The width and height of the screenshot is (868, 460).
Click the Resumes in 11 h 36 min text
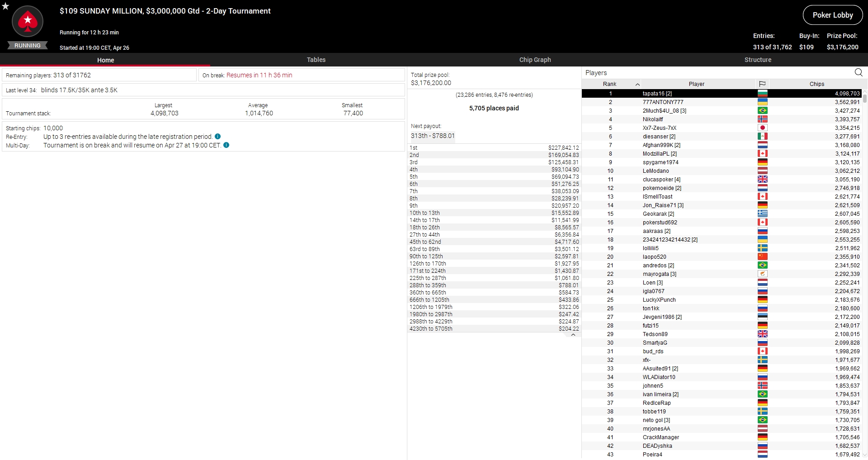pos(259,75)
